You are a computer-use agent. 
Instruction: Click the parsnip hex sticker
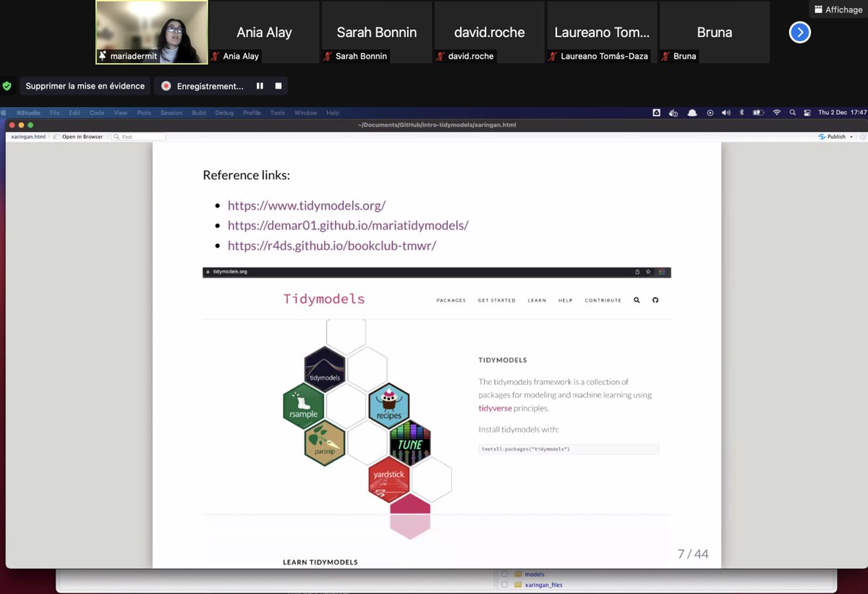325,444
